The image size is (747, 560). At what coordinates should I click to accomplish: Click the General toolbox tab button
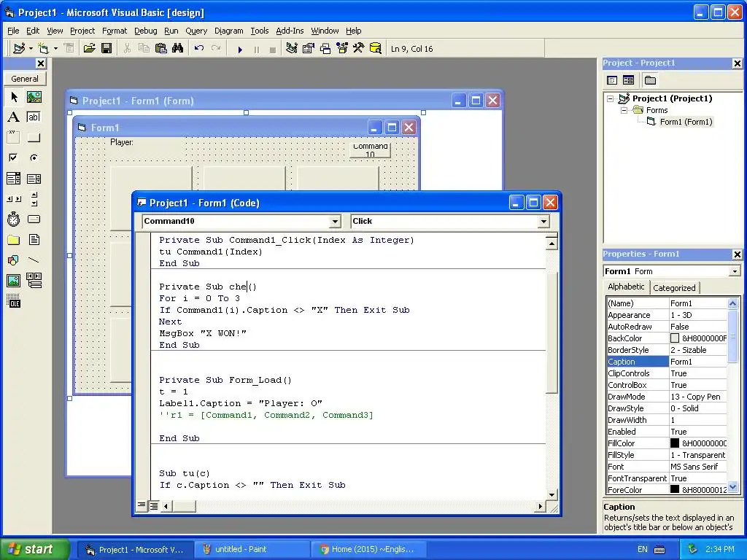point(25,79)
